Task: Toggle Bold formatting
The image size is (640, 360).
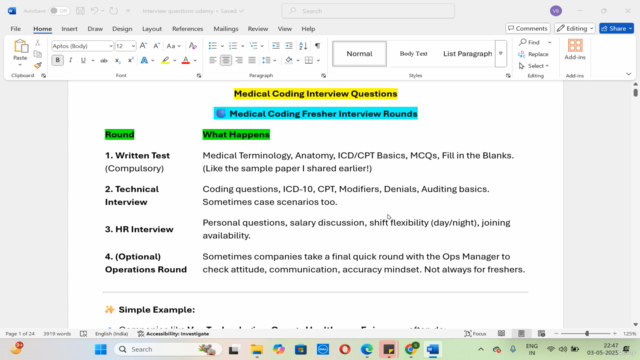Action: [x=58, y=60]
